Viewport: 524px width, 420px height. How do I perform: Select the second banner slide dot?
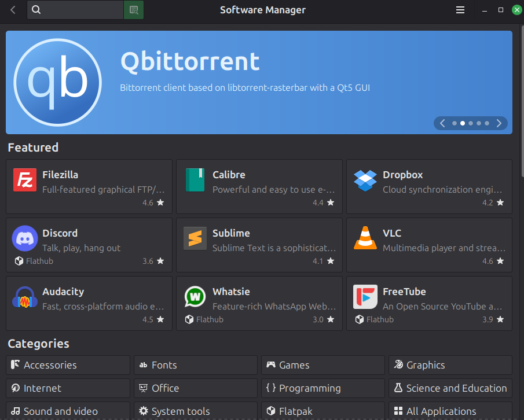pyautogui.click(x=463, y=123)
